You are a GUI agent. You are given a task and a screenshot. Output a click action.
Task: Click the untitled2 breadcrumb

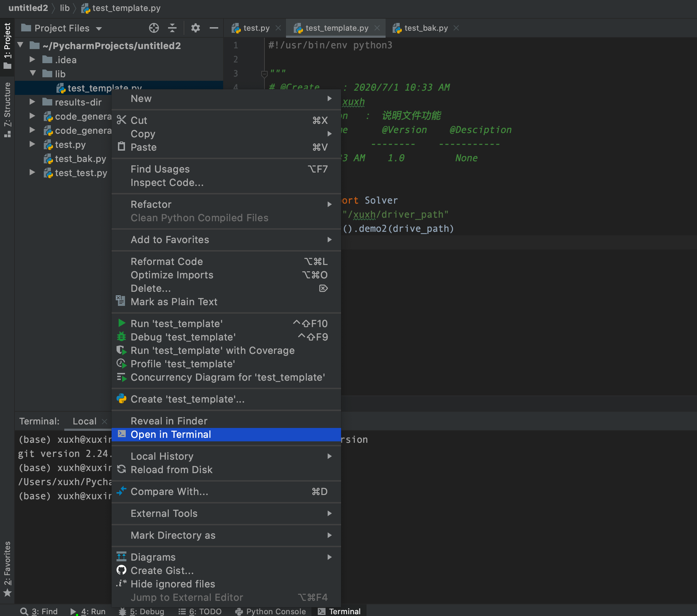click(28, 8)
